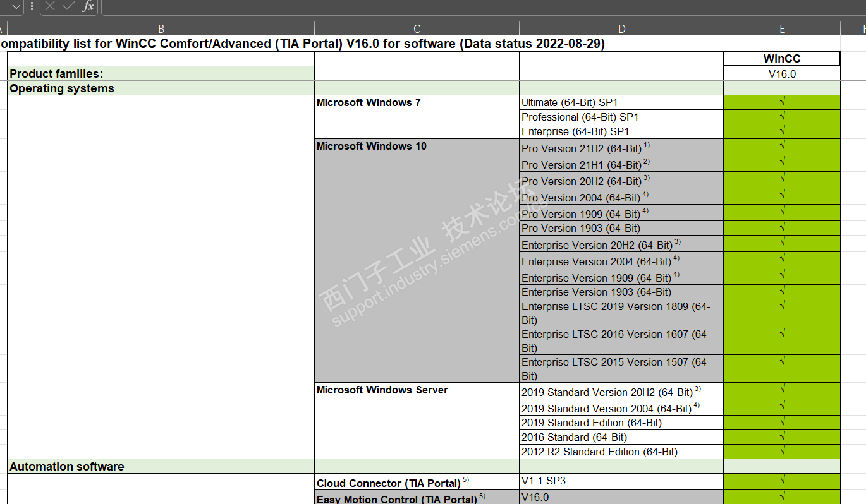
Task: Select column C by its header
Action: point(417,28)
